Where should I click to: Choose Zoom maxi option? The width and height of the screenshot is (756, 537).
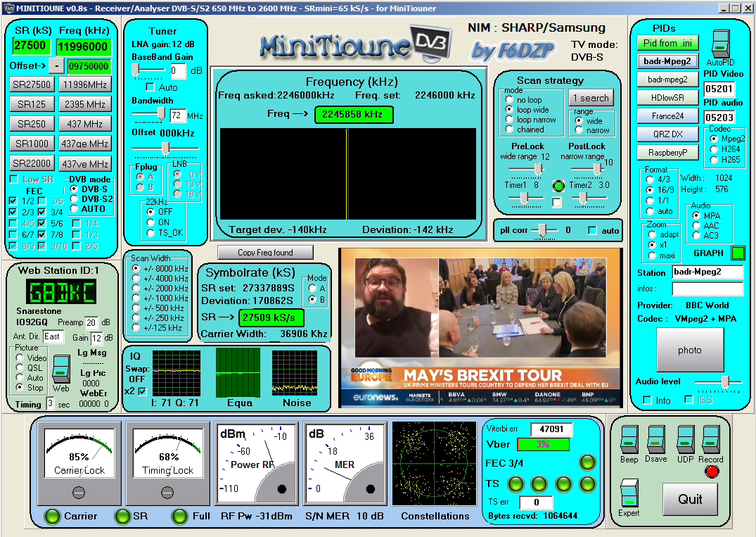652,255
